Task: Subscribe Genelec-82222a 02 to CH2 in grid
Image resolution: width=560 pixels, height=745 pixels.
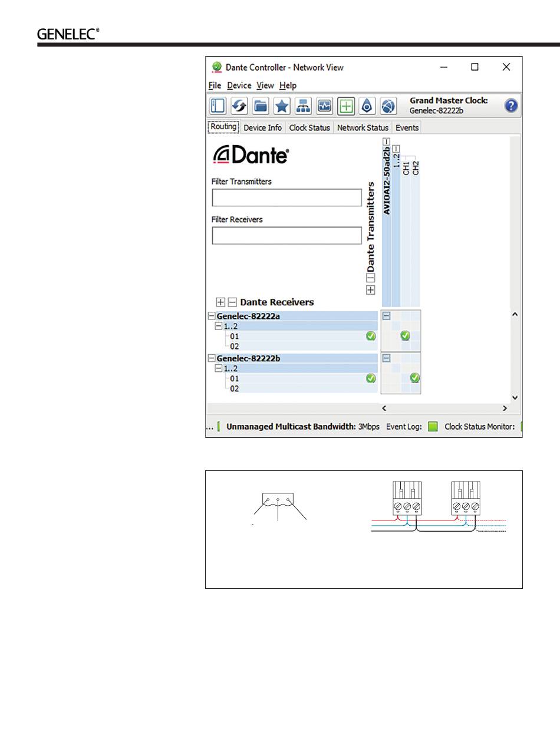Action: [x=415, y=346]
